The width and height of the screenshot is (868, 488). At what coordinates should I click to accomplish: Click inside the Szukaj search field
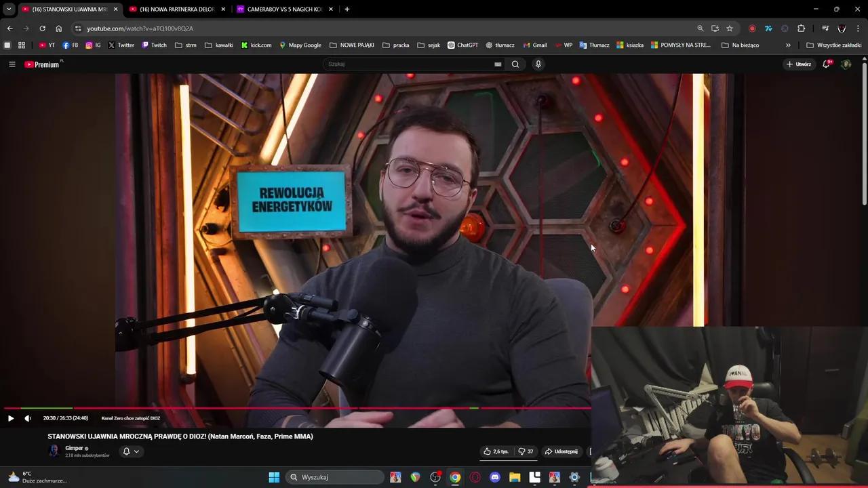point(407,64)
